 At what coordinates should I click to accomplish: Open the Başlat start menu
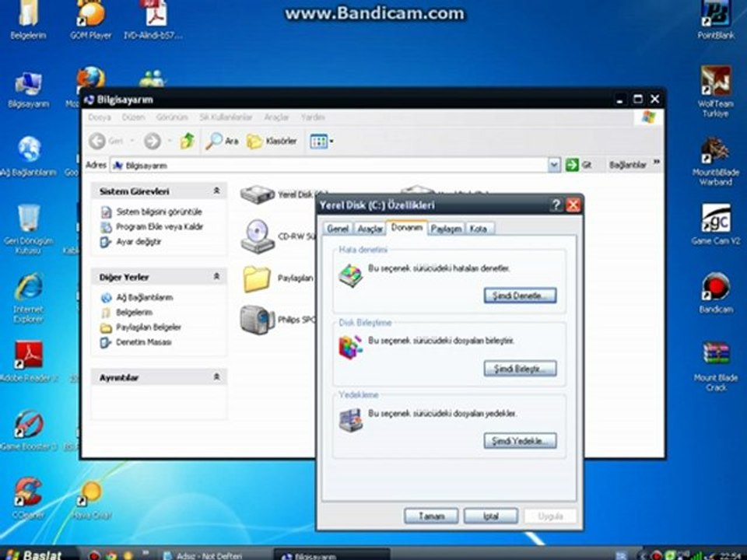tap(34, 555)
